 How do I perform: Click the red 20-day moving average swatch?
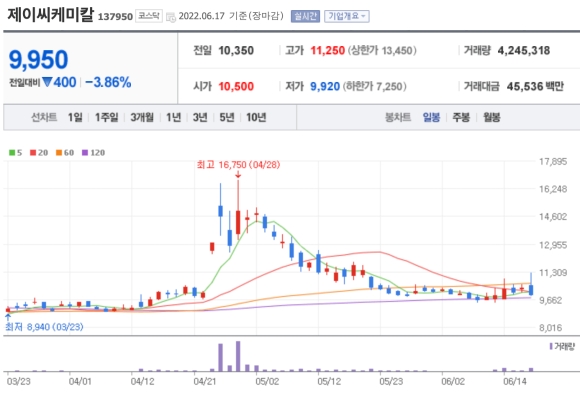(x=33, y=152)
